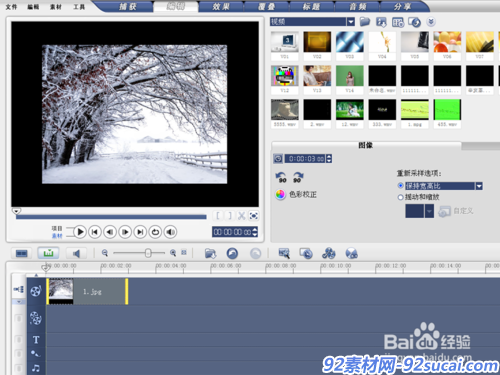Viewport: 500px width, 375px height.
Task: Switch to the 捕获 tab
Action: click(x=128, y=7)
